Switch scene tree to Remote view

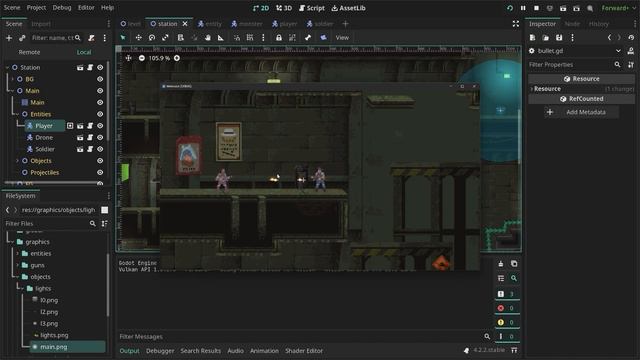point(29,52)
